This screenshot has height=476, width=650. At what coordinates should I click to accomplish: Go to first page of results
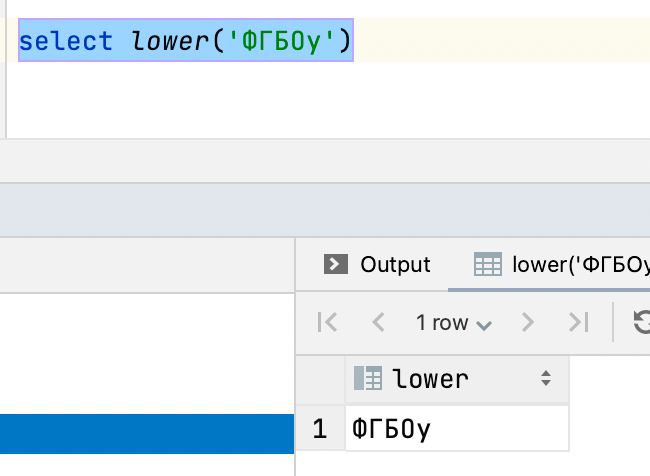(x=327, y=322)
